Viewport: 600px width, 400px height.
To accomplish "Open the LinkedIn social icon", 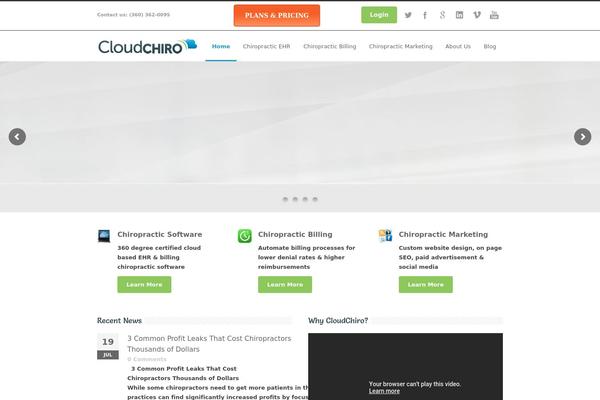I will click(460, 15).
